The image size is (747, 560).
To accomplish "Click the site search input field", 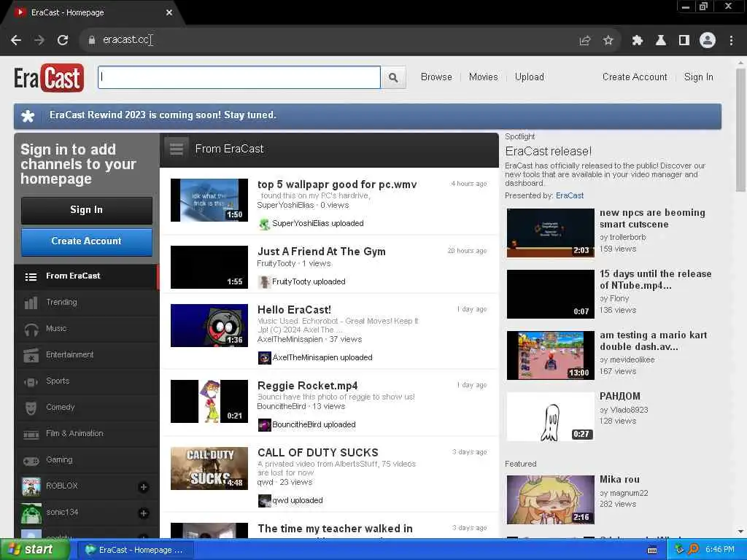I will click(239, 77).
